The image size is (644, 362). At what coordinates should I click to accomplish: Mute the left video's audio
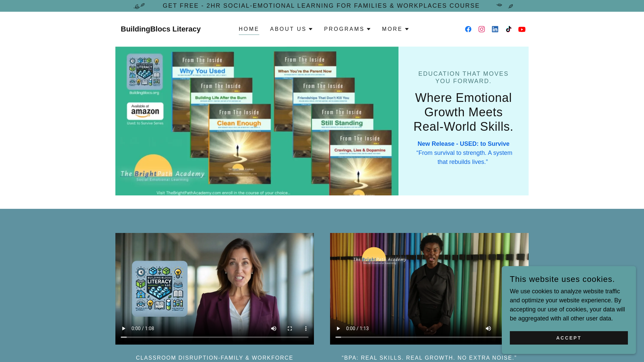click(274, 328)
